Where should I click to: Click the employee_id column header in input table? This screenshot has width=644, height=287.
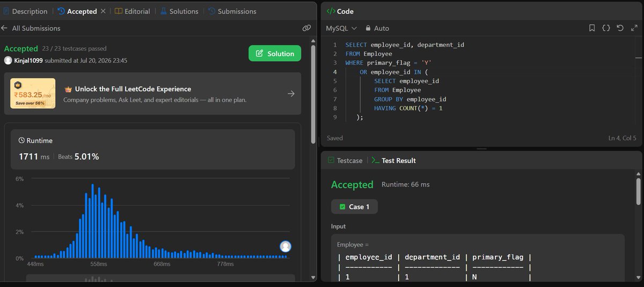point(368,257)
